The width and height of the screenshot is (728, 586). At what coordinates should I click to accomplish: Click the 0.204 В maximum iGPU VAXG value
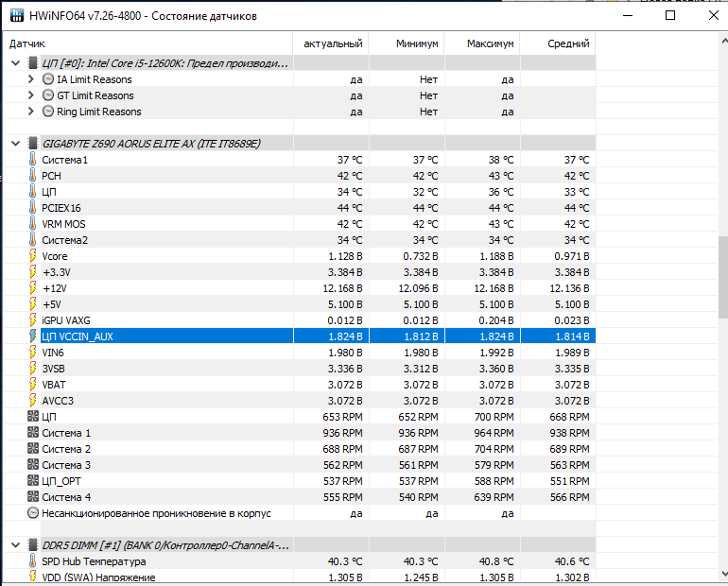(x=496, y=320)
